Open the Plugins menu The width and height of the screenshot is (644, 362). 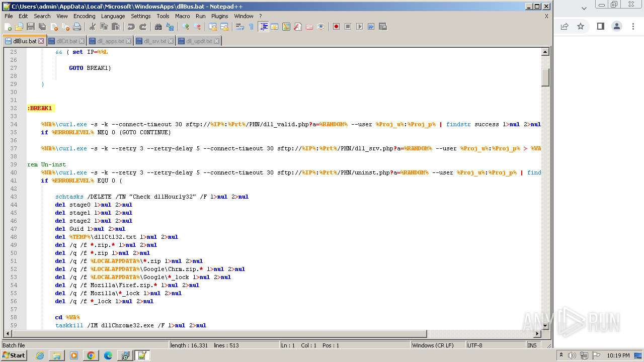[219, 16]
